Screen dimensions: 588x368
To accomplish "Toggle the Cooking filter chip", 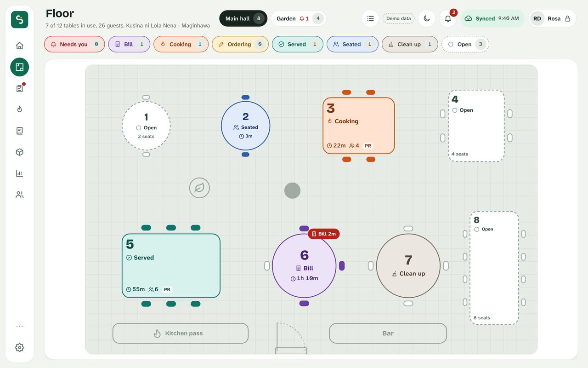I will click(x=181, y=44).
